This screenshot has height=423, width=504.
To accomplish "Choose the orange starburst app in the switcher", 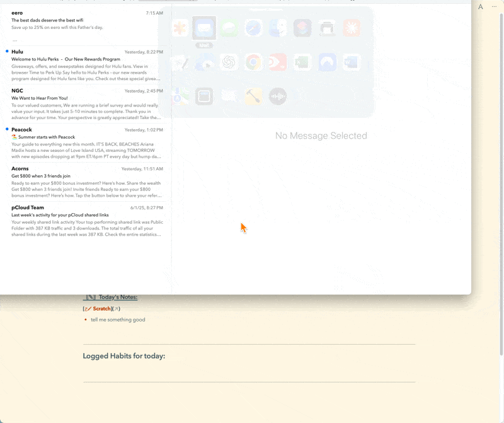I will [352, 28].
